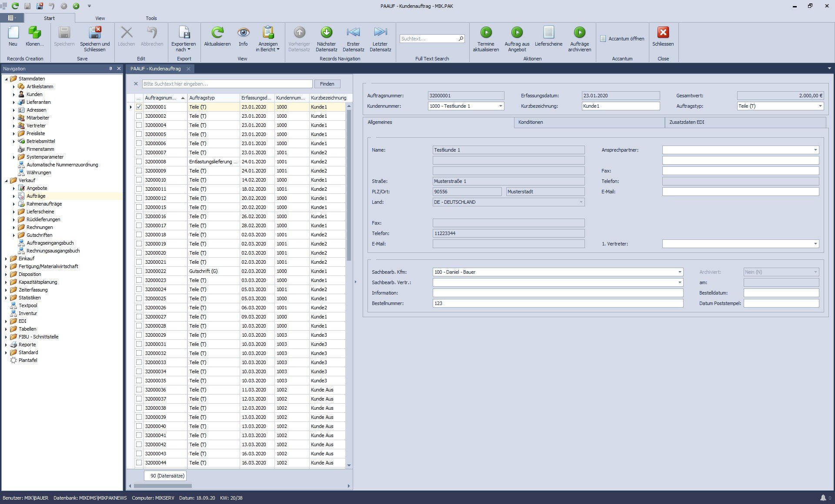Click inside the Suchtext full text search field
The width and height of the screenshot is (835, 504).
(x=428, y=38)
